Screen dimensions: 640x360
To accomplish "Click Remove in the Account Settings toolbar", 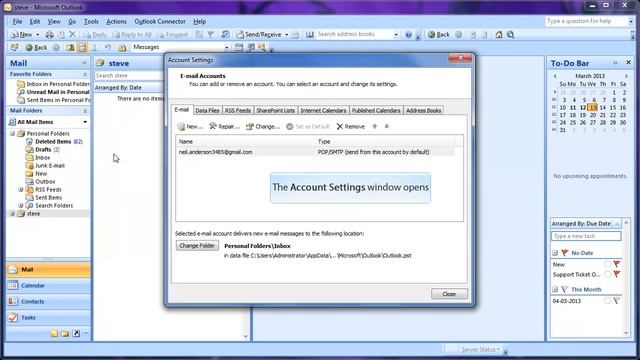I will coord(351,127).
